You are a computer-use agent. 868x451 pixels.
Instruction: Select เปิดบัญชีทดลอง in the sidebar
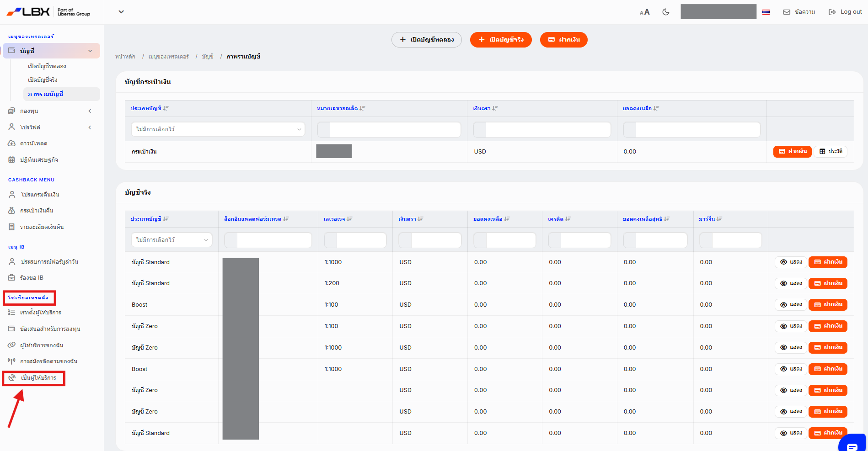[47, 66]
